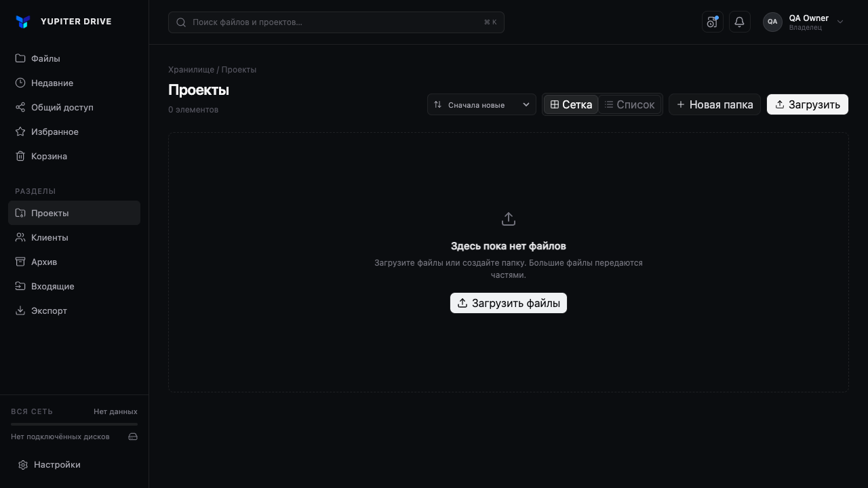Image resolution: width=868 pixels, height=488 pixels.
Task: Click the Общий доступ share icon
Action: 20,107
